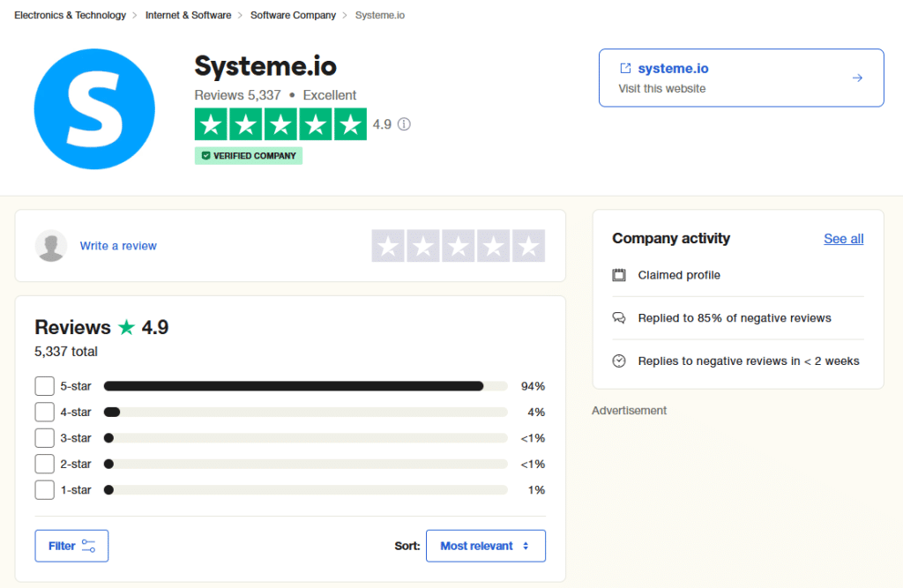Click the fifth green Trustpilot star in header
Viewport: 903px width, 588px height.
click(x=351, y=124)
